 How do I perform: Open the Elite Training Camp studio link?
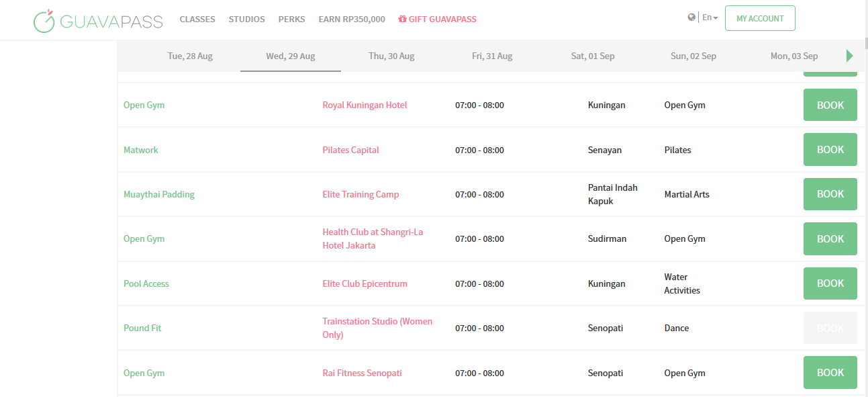(x=360, y=194)
